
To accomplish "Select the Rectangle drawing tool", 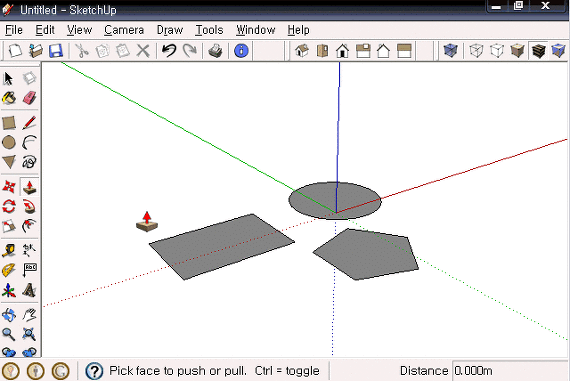I will [9, 123].
